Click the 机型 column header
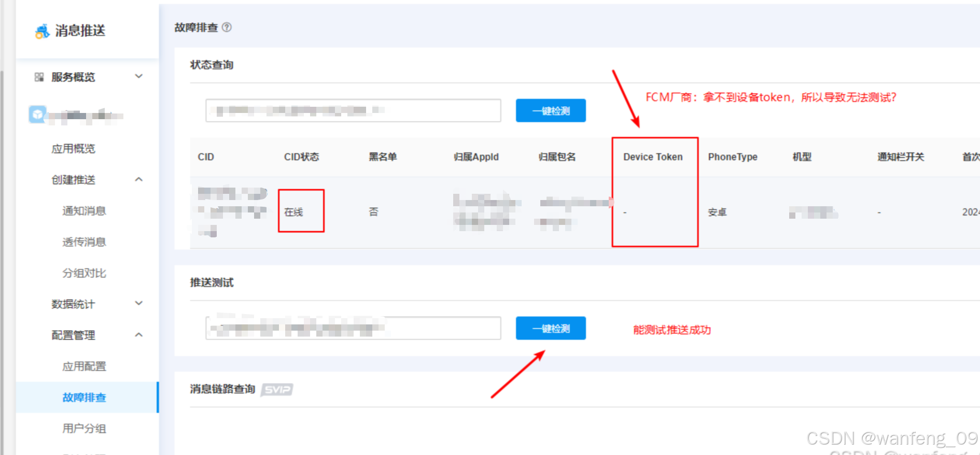Viewport: 980px width, 455px height. coord(802,157)
